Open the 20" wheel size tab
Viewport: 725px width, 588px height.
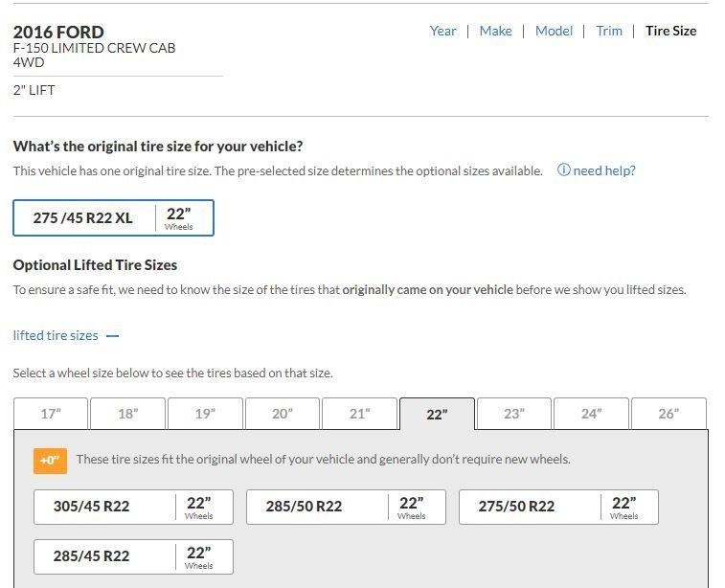[x=283, y=414]
